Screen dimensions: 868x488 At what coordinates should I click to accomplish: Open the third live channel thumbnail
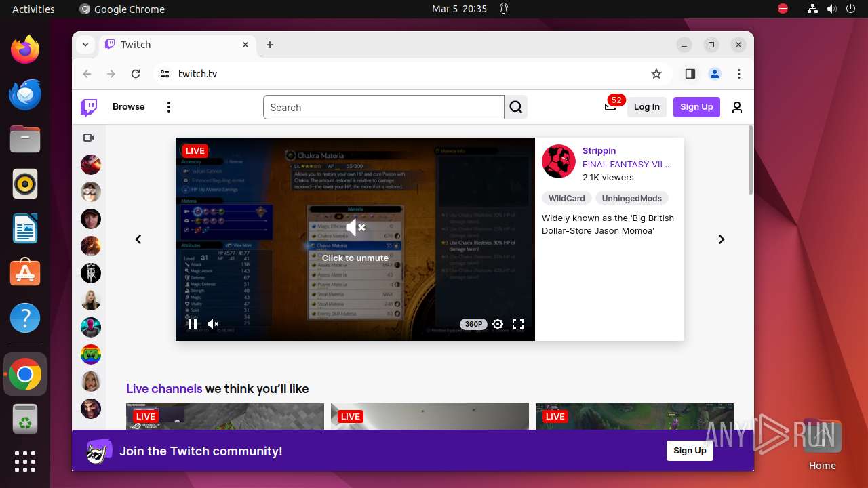(635, 417)
